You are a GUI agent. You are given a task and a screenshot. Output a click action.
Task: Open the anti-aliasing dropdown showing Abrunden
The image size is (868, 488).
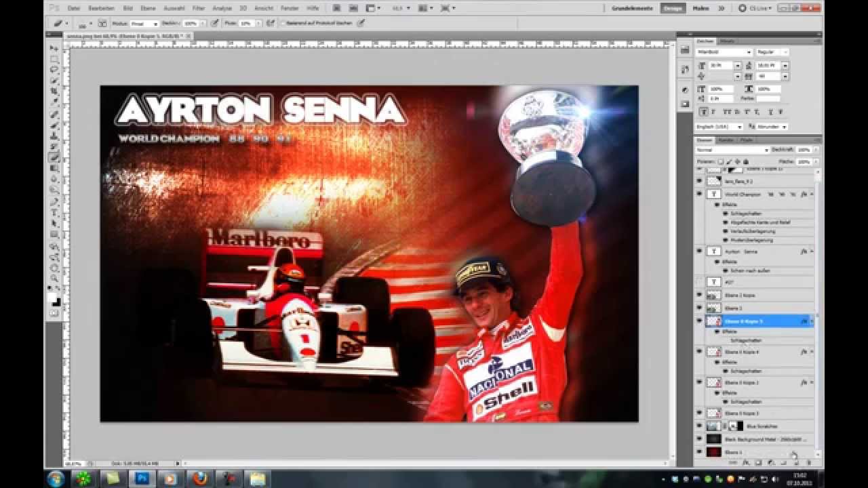[x=772, y=127]
